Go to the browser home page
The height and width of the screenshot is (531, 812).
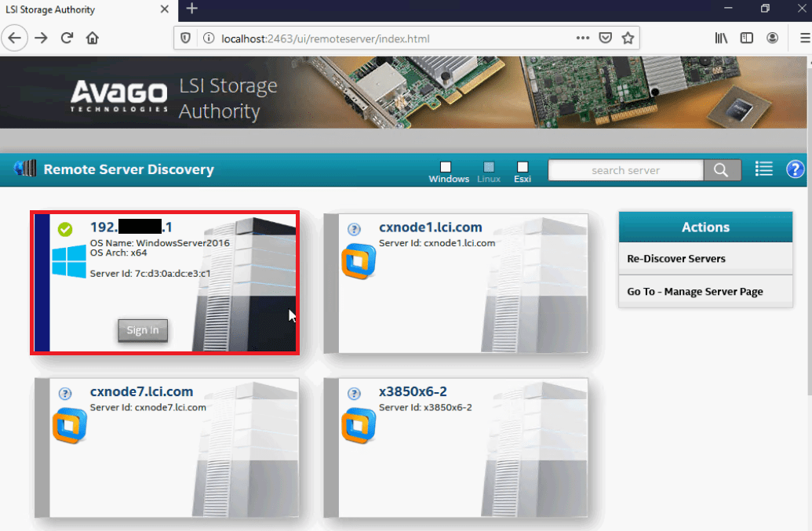(x=92, y=38)
